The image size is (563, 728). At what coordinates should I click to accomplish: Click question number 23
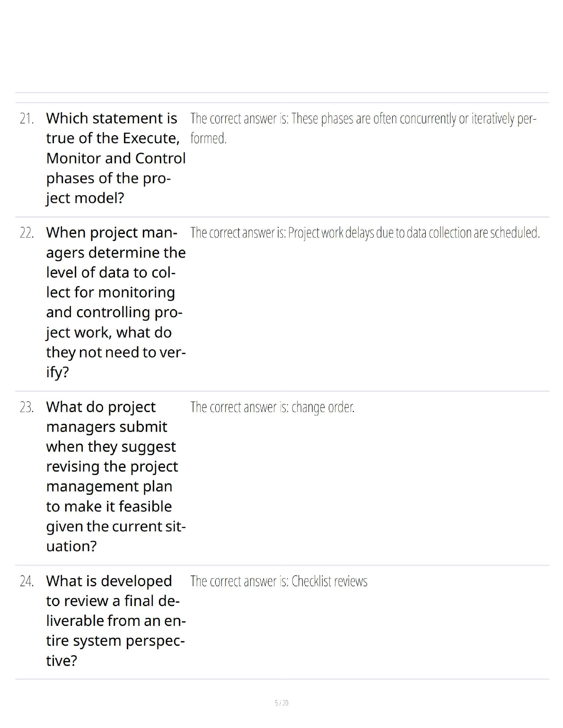(27, 407)
